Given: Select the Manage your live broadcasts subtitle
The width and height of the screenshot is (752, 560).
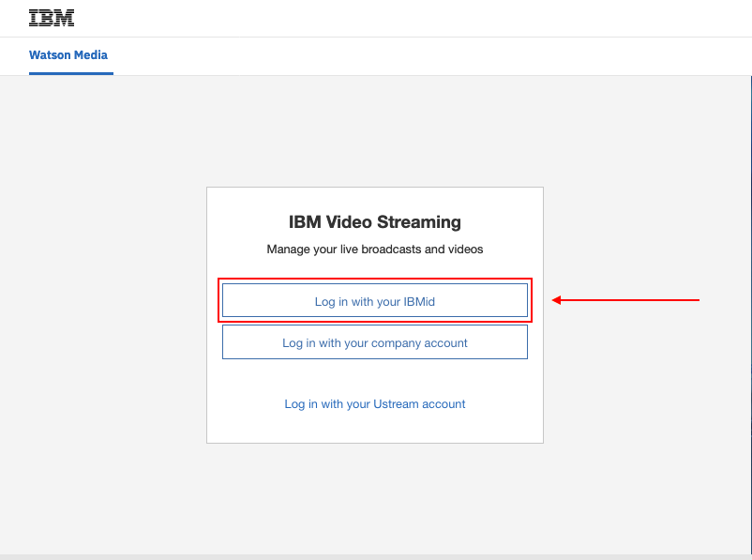Looking at the screenshot, I should coord(374,250).
